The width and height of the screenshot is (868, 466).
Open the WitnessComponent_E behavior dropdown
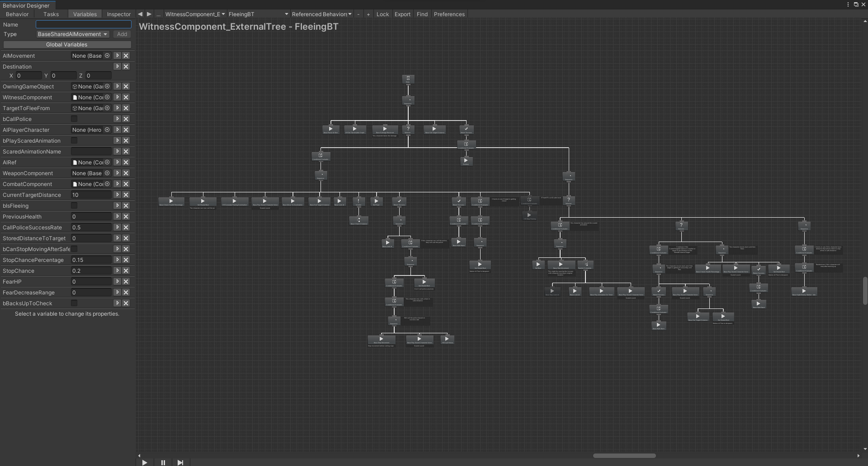point(195,14)
